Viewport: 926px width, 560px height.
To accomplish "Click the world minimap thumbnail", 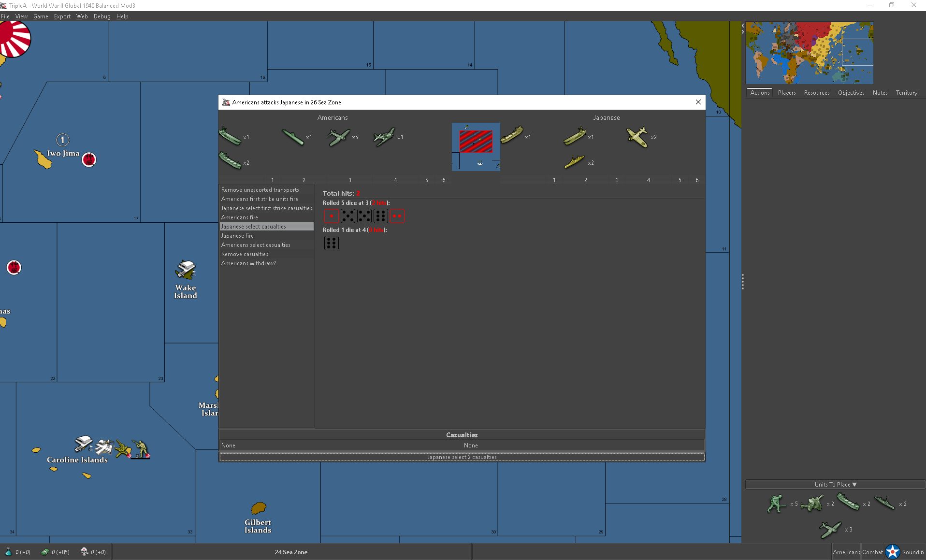I will [809, 53].
